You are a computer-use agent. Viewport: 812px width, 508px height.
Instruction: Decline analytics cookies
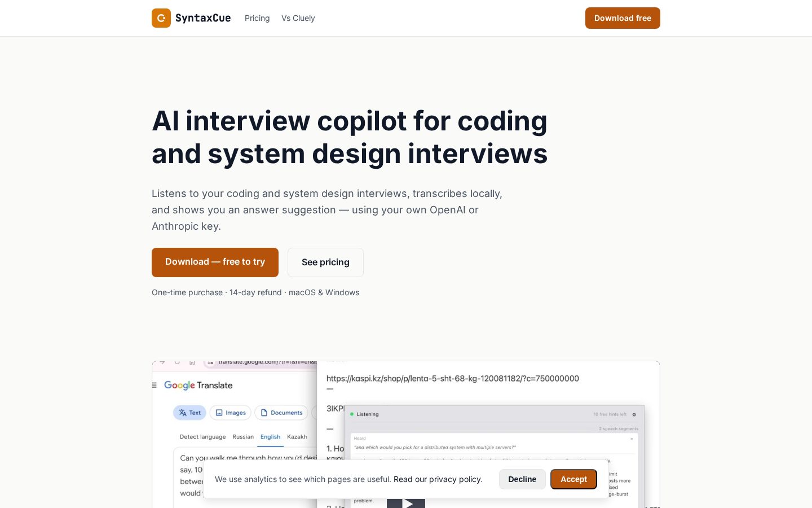point(522,479)
